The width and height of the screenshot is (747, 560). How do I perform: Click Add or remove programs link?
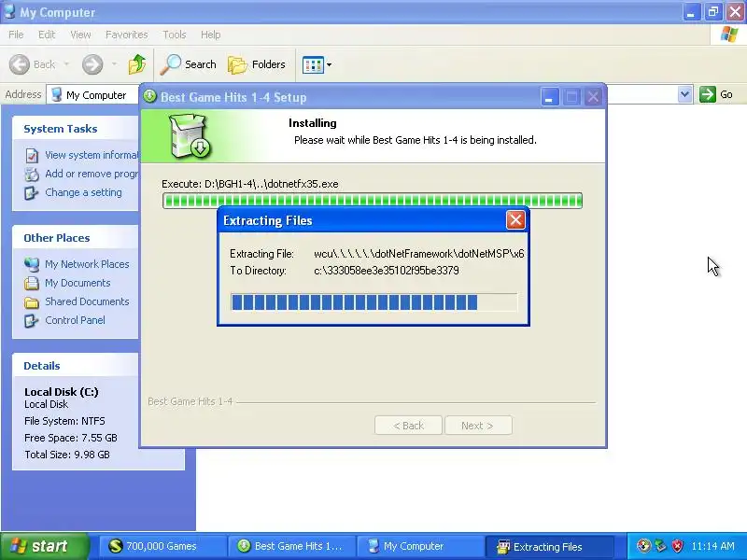[92, 174]
